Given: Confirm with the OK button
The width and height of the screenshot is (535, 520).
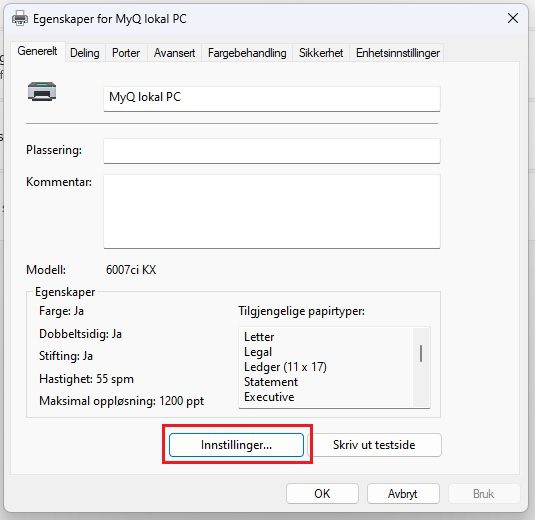Looking at the screenshot, I should (x=322, y=493).
